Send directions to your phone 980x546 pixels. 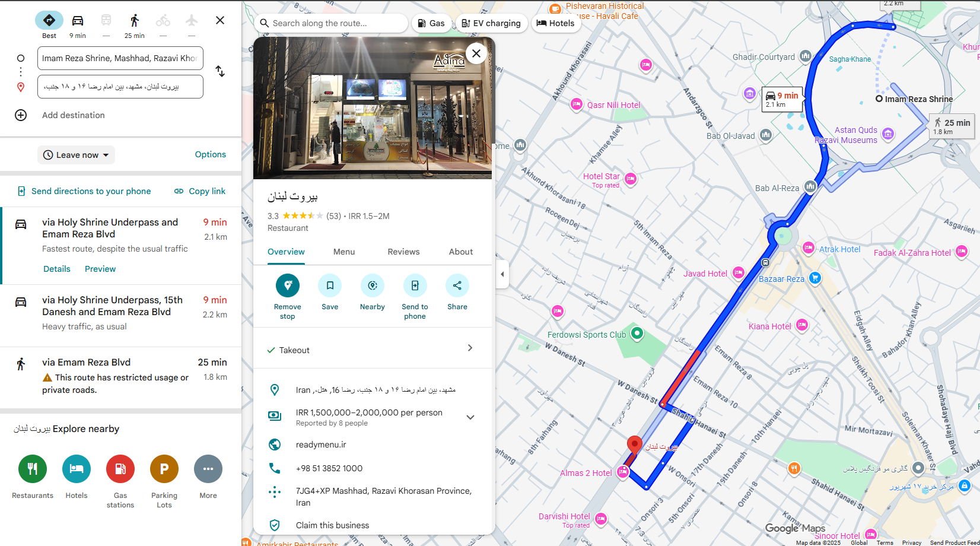tap(84, 191)
